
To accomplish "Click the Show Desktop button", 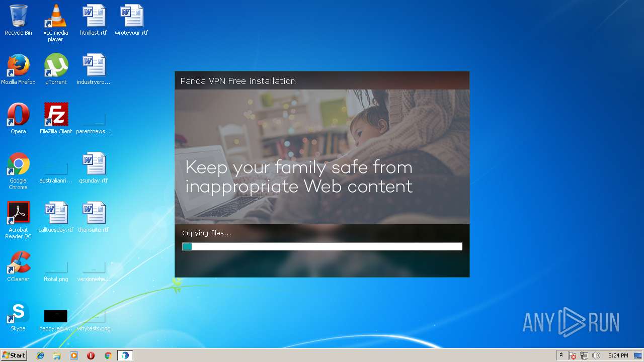I will tap(638, 355).
